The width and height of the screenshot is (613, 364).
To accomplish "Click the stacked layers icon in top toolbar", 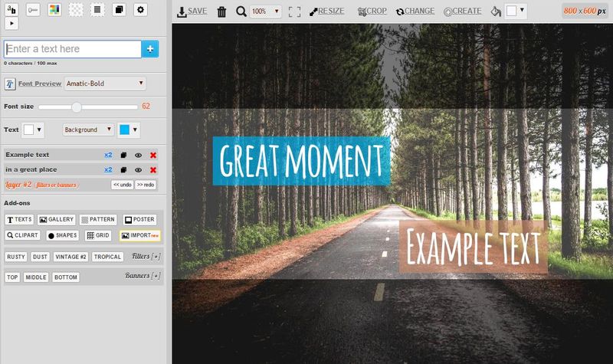I will tap(119, 10).
